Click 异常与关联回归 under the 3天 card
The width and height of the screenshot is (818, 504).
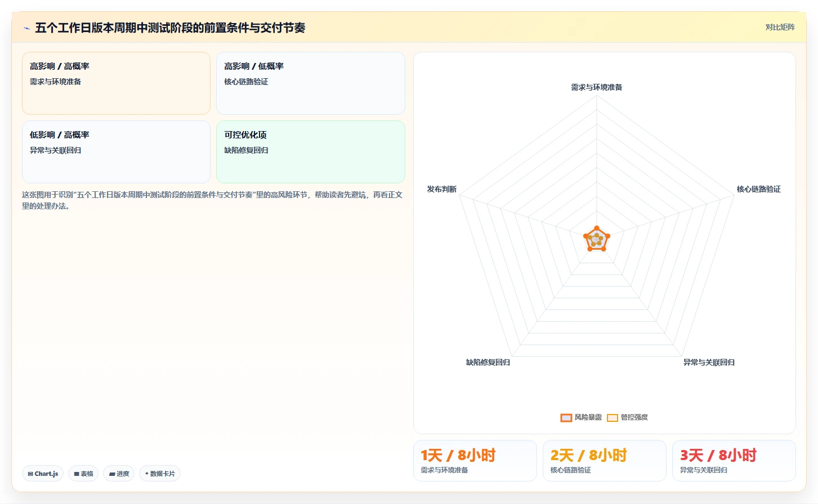coord(703,470)
